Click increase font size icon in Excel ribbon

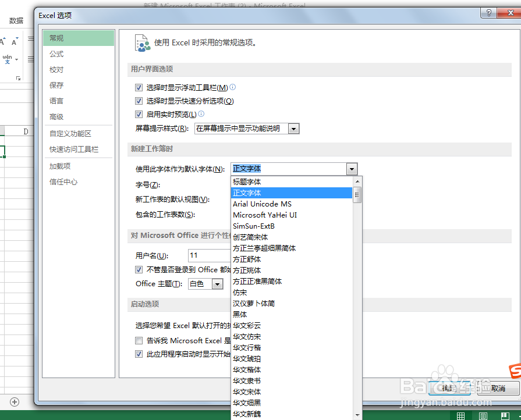point(3,42)
